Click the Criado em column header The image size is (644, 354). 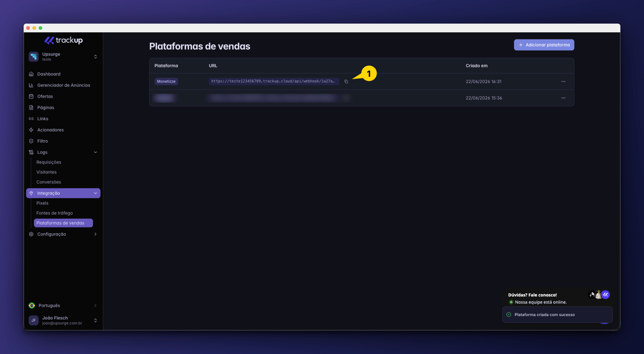point(477,66)
